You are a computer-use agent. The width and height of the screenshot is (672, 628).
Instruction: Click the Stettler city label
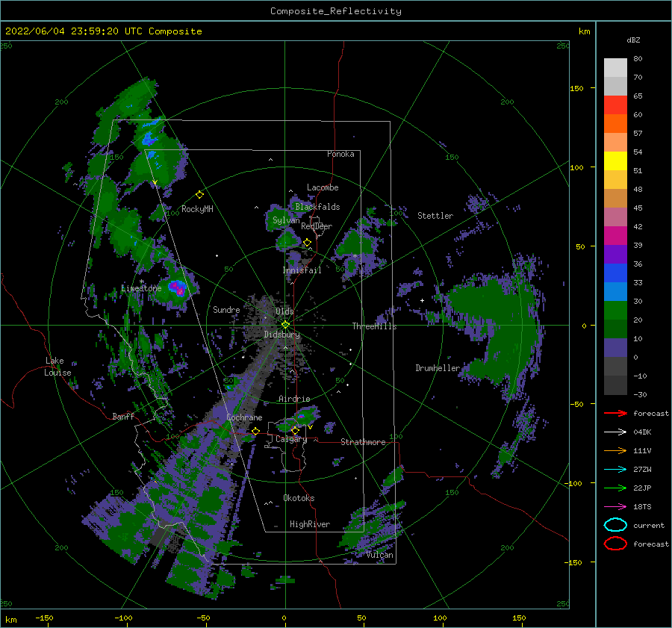tap(435, 216)
